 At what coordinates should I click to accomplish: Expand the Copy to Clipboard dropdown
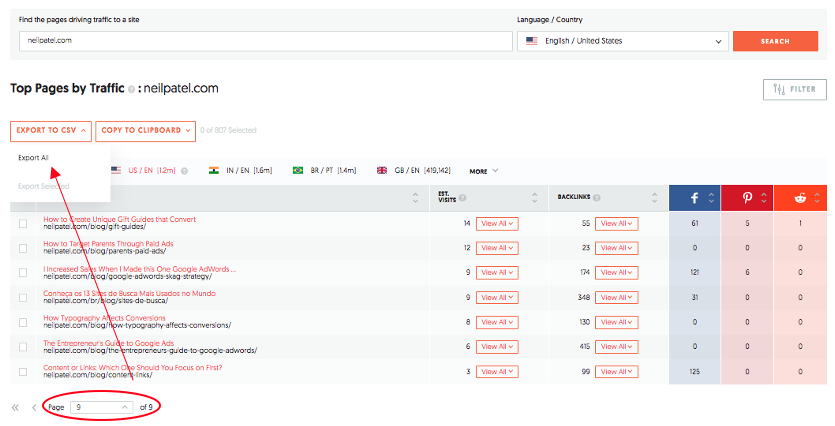145,130
